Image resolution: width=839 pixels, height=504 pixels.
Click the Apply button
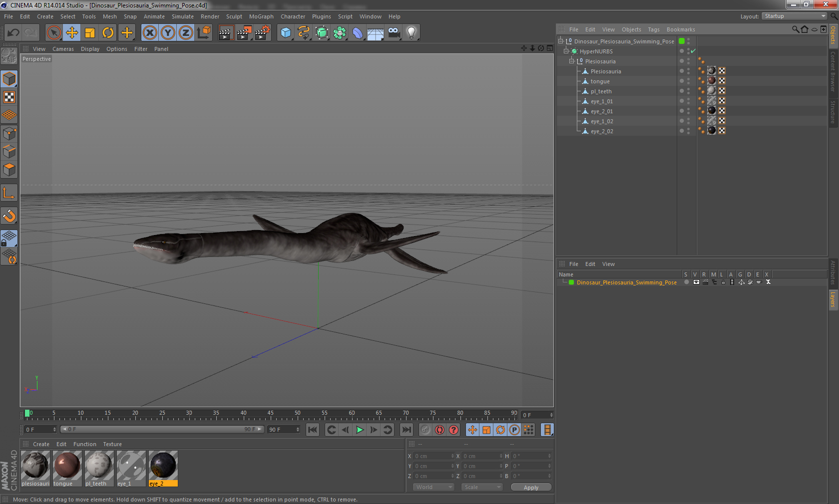[x=531, y=488]
